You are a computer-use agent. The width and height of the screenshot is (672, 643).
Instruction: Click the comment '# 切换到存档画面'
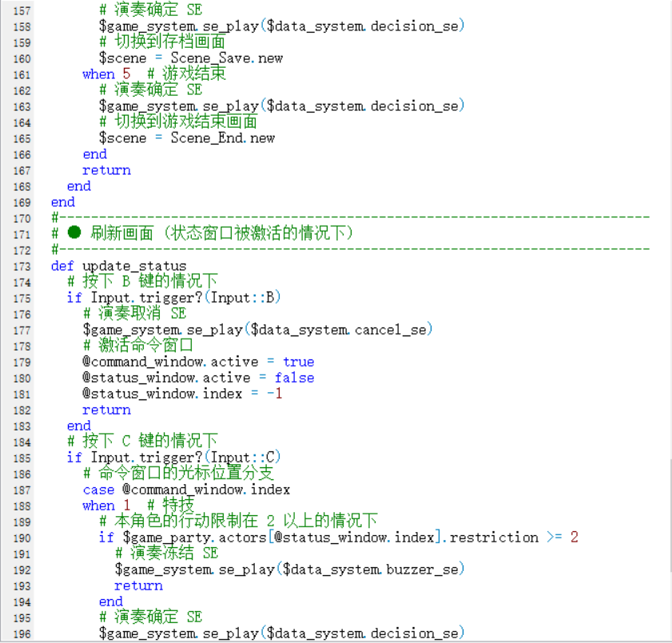(x=162, y=42)
